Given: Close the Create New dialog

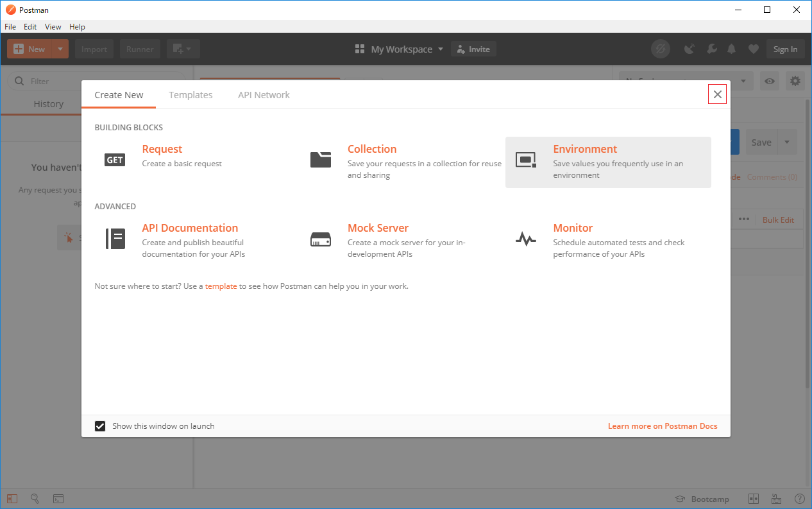Looking at the screenshot, I should coord(717,94).
